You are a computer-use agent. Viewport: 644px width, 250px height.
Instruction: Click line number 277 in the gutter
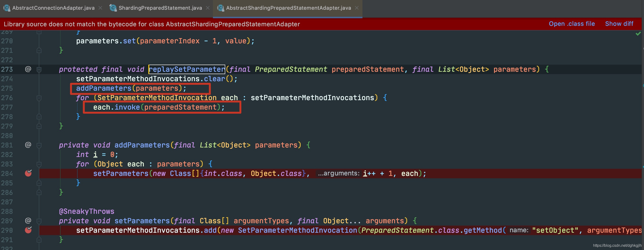(7, 107)
